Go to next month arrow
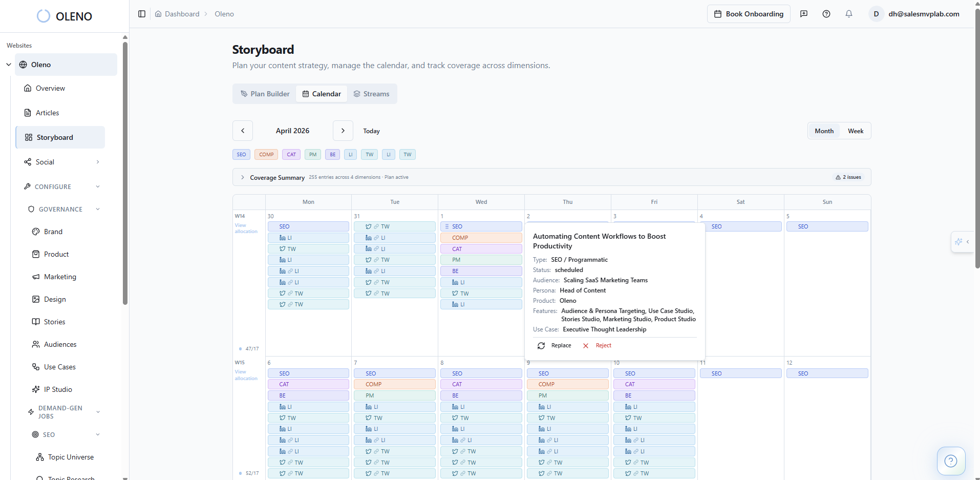This screenshot has width=980, height=480. point(343,131)
